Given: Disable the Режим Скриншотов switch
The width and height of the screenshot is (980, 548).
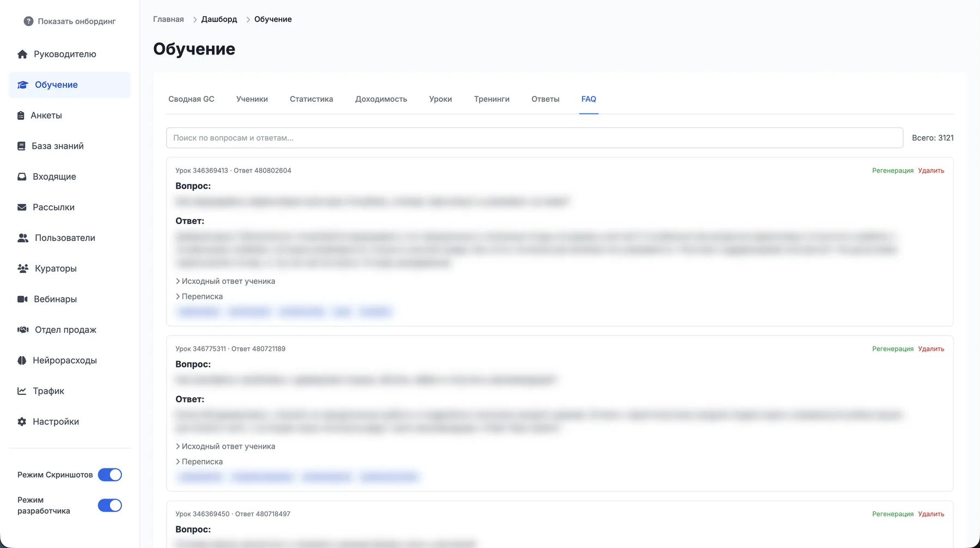Looking at the screenshot, I should (110, 475).
